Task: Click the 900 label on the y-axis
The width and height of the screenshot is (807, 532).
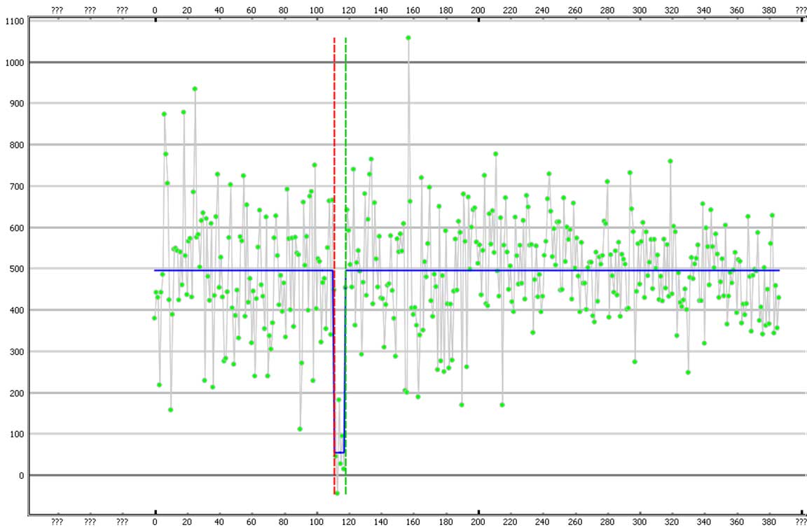Action: pyautogui.click(x=17, y=104)
